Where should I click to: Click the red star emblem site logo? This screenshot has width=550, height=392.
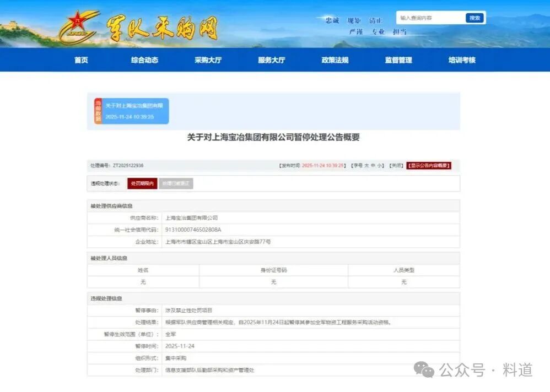coord(79,28)
